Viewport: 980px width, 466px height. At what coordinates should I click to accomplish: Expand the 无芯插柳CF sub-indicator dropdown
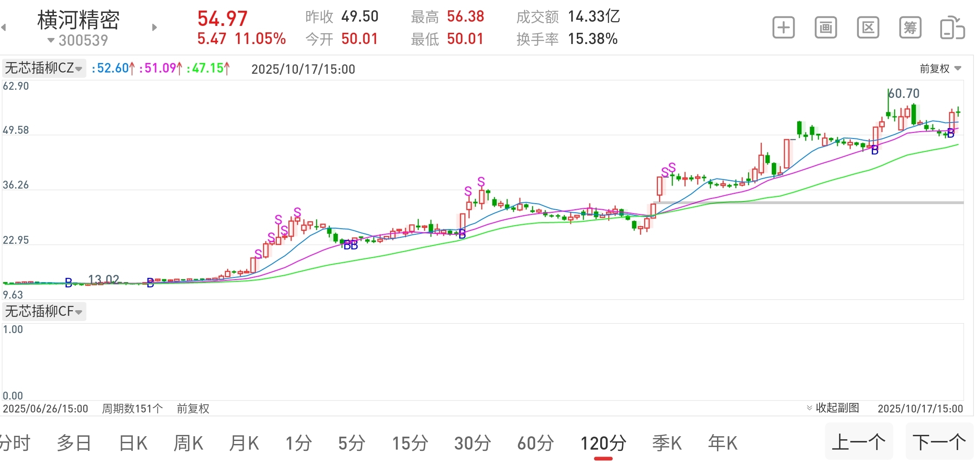point(44,311)
